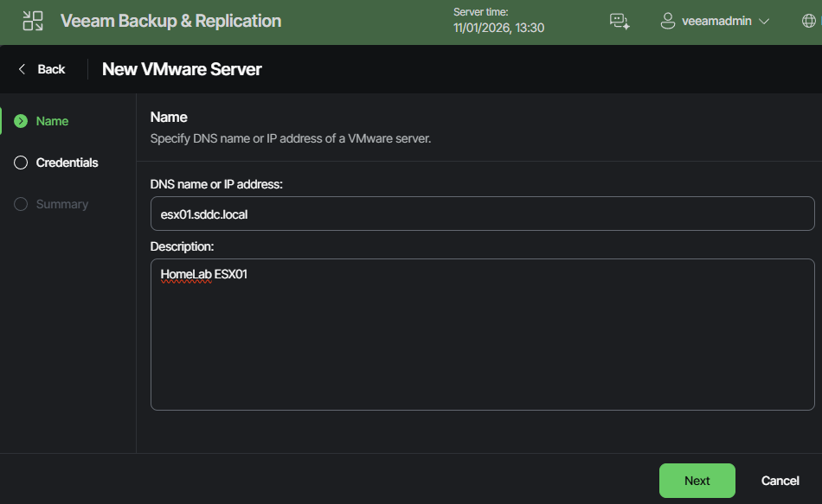This screenshot has width=822, height=504.
Task: Click the user profile icon beside veeamadmin
Action: pos(667,20)
